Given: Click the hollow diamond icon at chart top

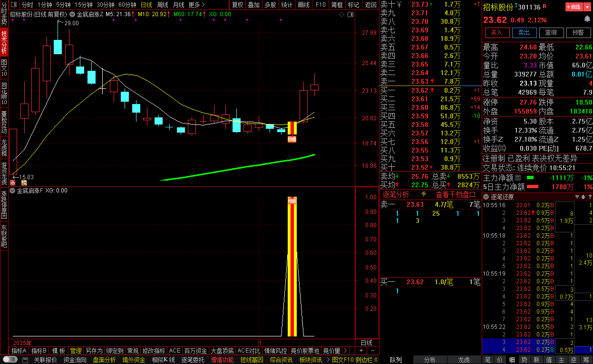Looking at the screenshot, I should pos(342,14).
